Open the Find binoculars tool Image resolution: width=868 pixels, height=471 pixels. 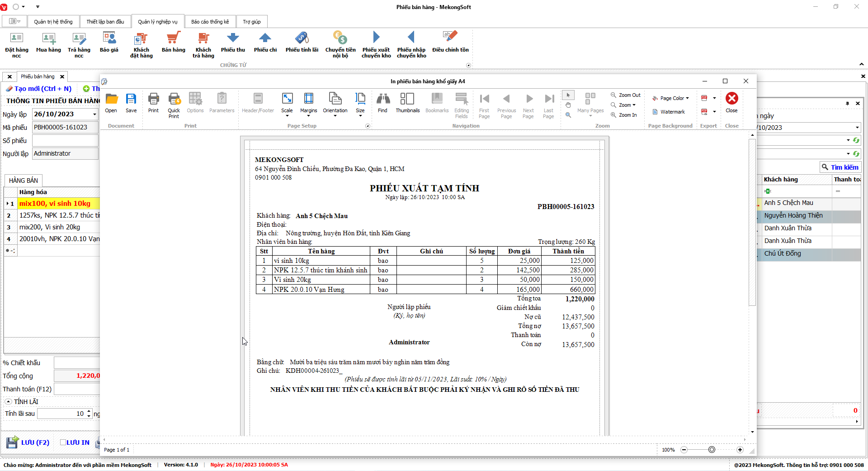(x=382, y=103)
